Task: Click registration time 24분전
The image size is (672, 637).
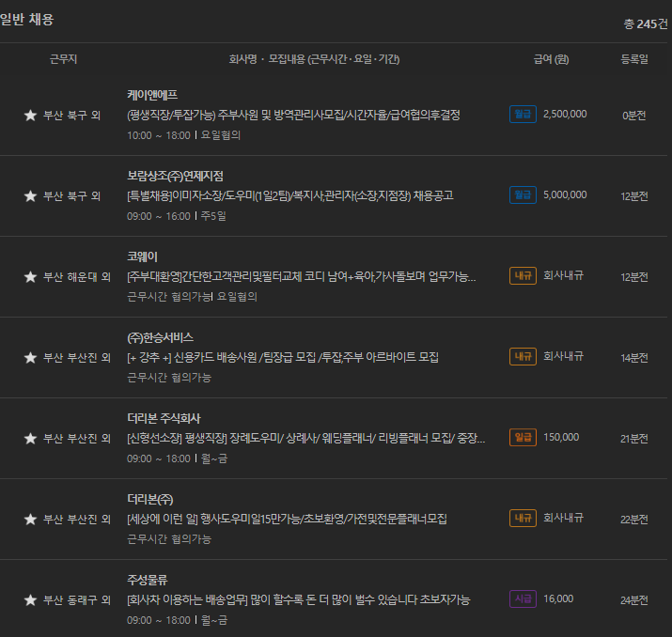Action: [x=633, y=600]
